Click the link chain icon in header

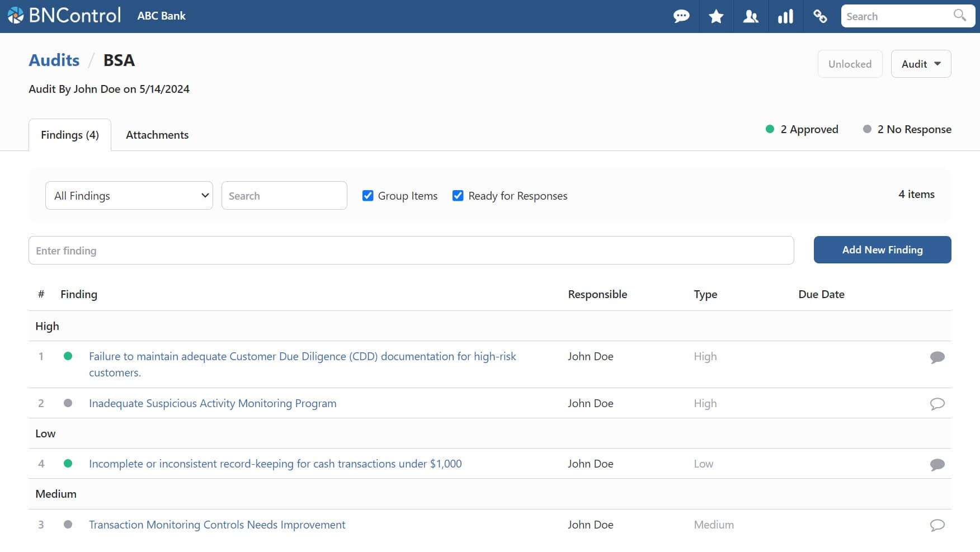[x=819, y=16]
